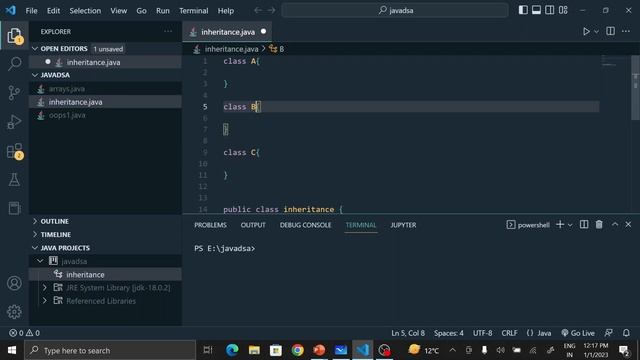Open editor More Actions ellipsis
This screenshot has width=640, height=360.
[626, 31]
